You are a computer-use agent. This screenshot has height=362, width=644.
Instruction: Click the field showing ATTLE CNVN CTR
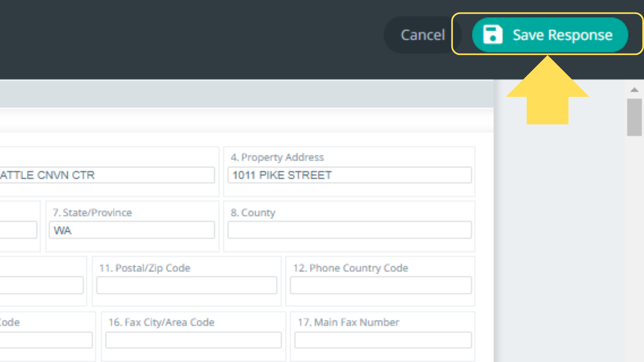pyautogui.click(x=107, y=175)
